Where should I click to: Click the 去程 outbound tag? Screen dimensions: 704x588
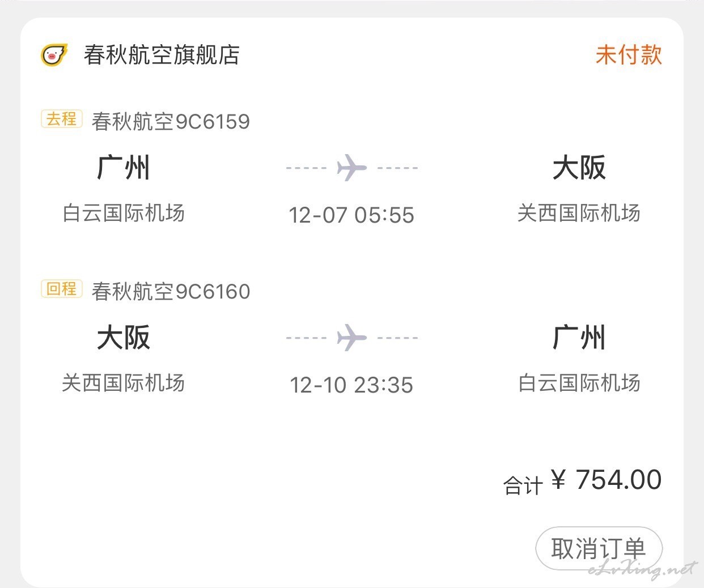click(x=62, y=119)
